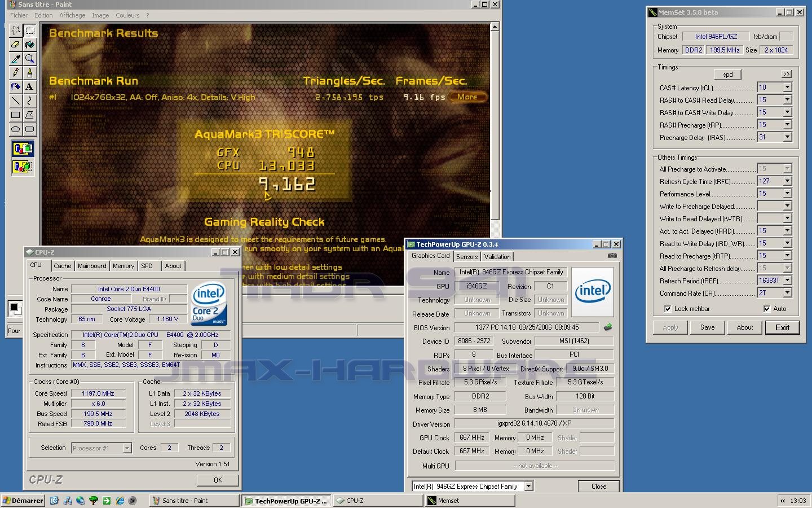Open the RAS# Precharge (tRP) dropdown
This screenshot has height=508, width=812.
click(x=787, y=125)
